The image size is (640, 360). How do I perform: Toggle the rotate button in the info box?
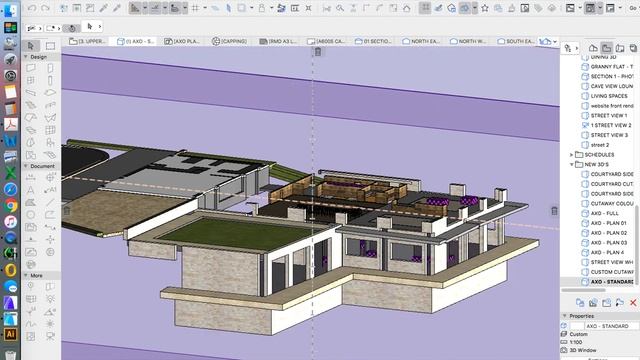(x=72, y=28)
